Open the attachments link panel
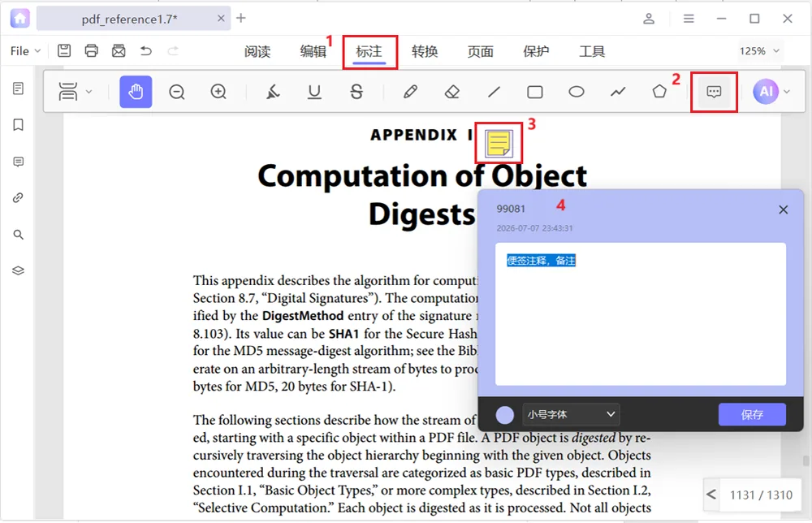 [x=18, y=198]
